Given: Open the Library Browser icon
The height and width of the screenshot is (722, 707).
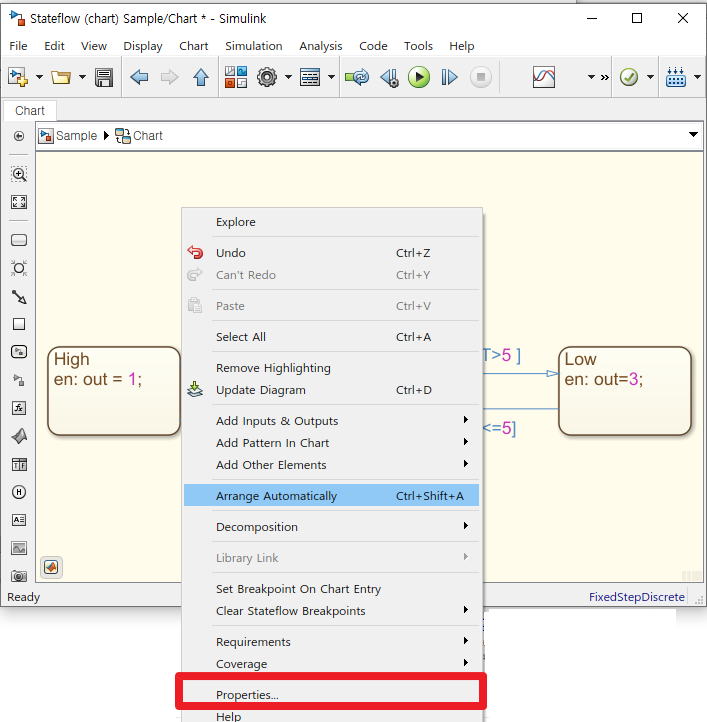Looking at the screenshot, I should click(236, 77).
